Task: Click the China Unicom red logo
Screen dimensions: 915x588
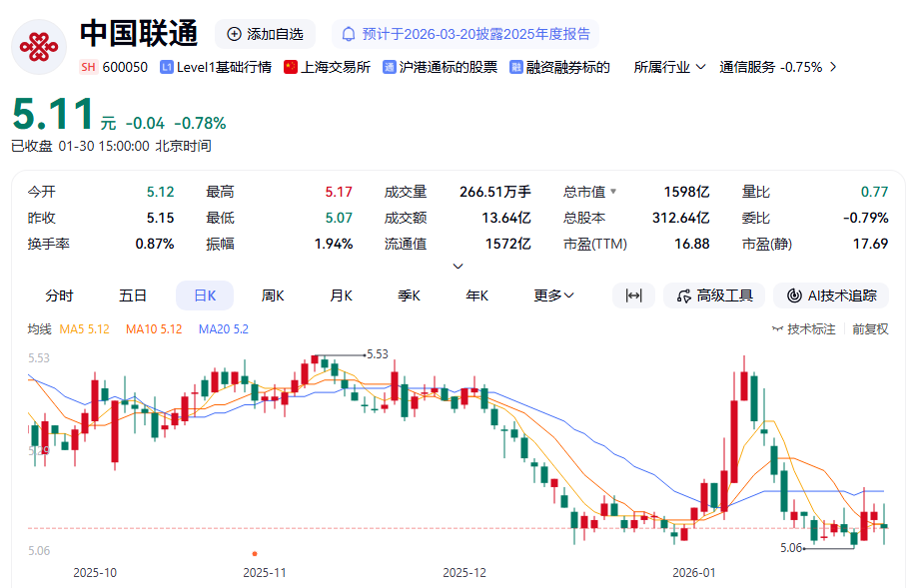Action: point(39,46)
